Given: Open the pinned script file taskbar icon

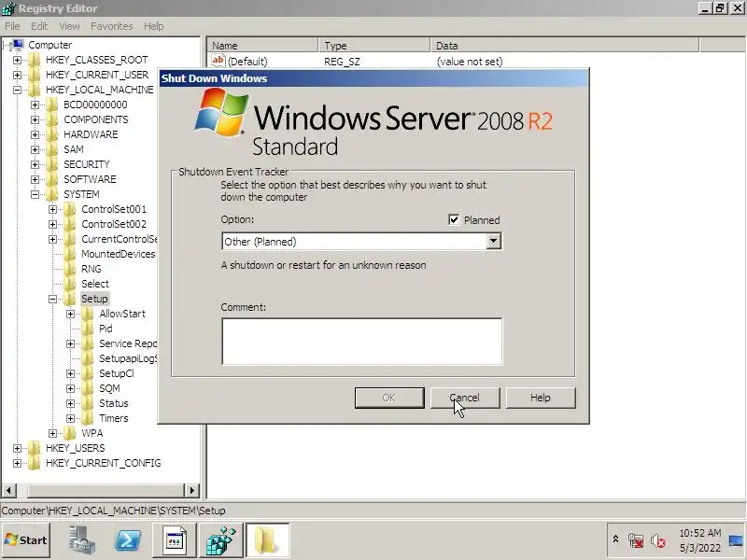Looking at the screenshot, I should pyautogui.click(x=175, y=540).
